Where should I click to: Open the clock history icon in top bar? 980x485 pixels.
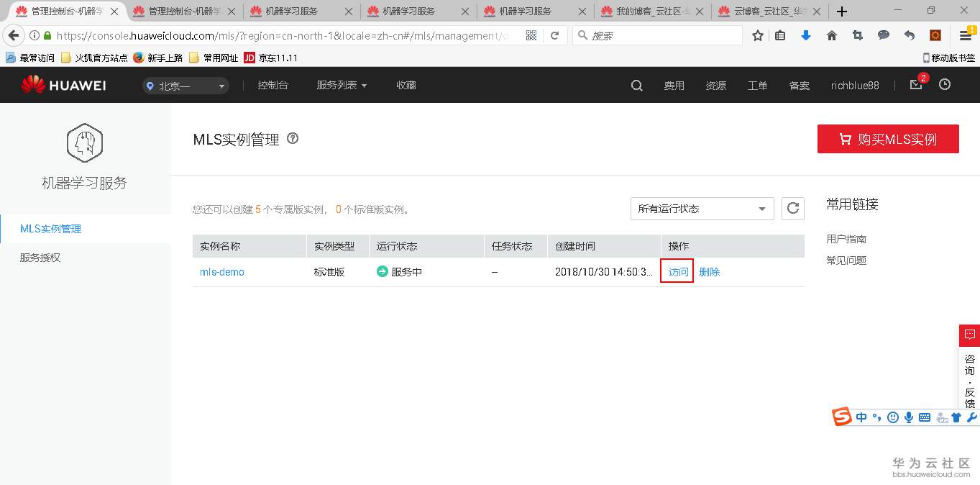(x=945, y=84)
